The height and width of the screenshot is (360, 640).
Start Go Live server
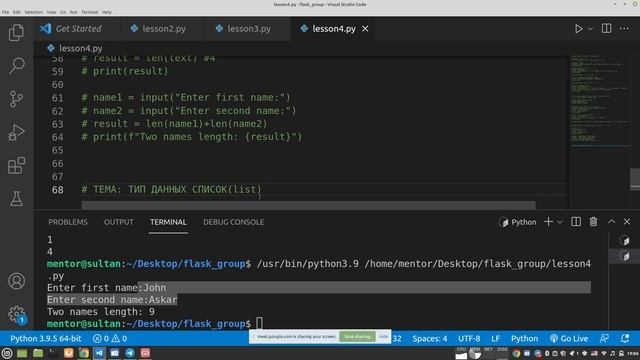tap(569, 339)
